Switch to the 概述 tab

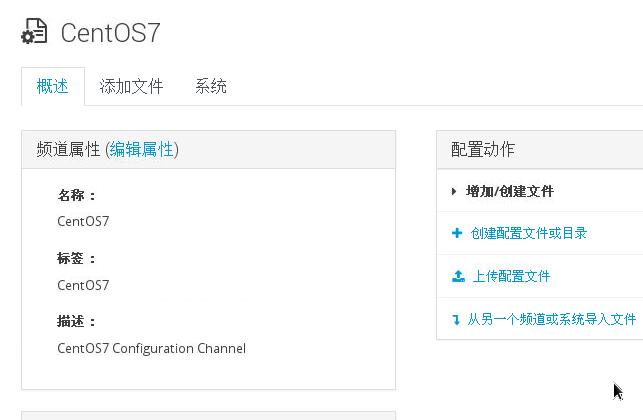(52, 87)
